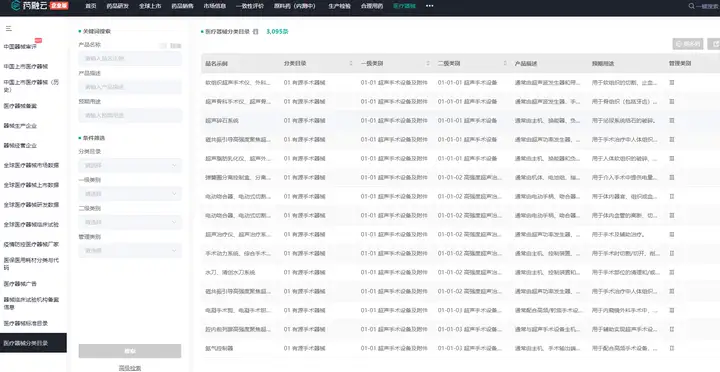
Task: Open 全球医疗器械临床试验 in the sidebar
Action: coord(31,224)
